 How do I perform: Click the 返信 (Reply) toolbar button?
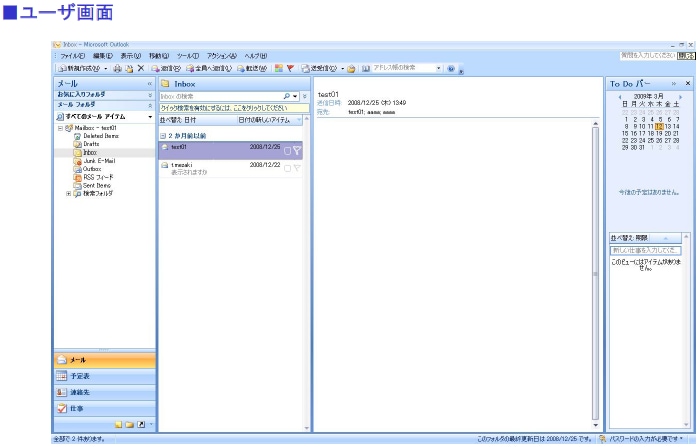(166, 68)
